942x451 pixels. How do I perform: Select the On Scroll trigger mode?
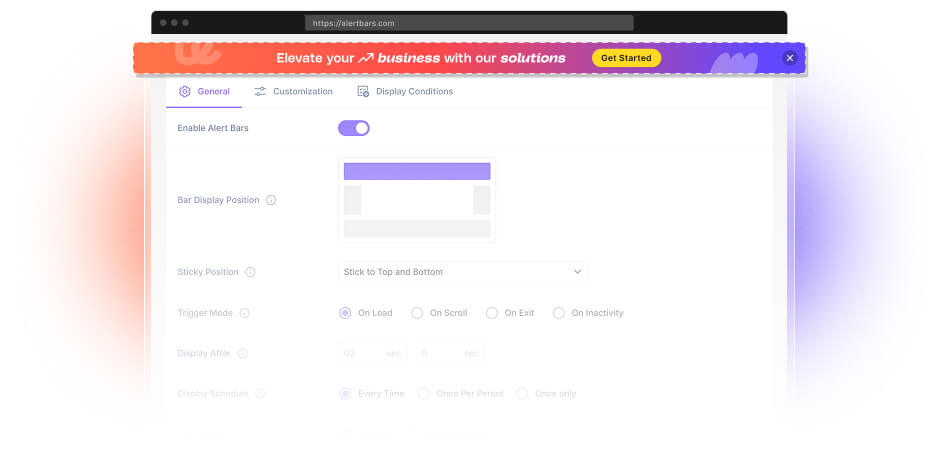click(x=418, y=313)
